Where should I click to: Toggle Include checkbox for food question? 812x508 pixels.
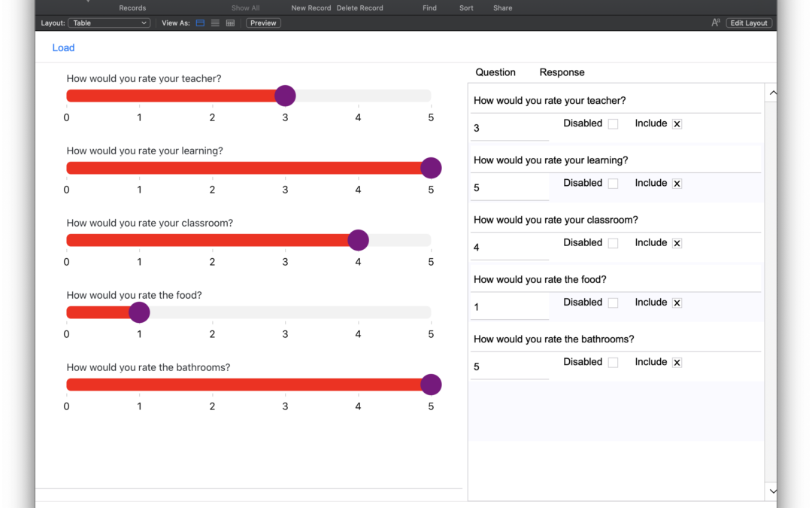(677, 303)
